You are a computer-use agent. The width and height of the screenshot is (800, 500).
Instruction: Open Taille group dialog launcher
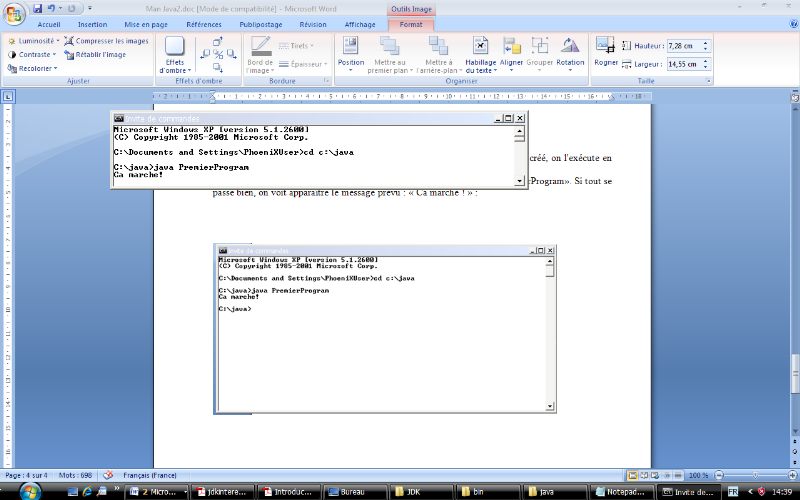click(x=708, y=81)
